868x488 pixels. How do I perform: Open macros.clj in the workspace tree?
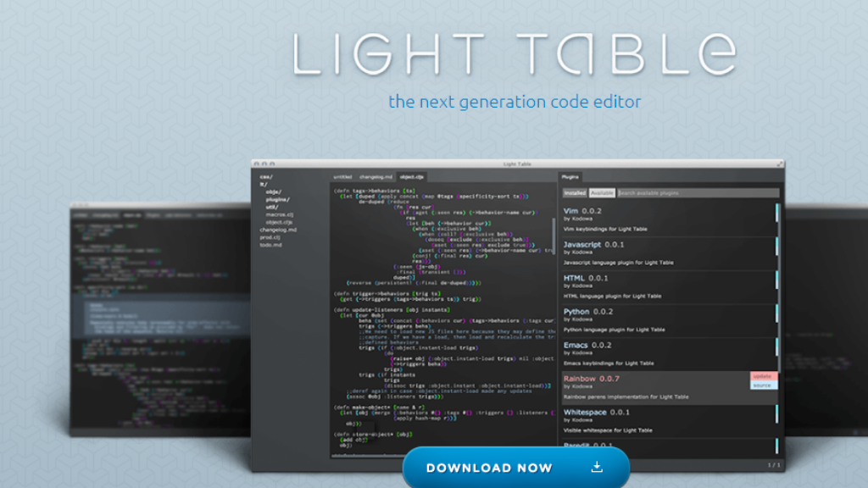click(280, 214)
